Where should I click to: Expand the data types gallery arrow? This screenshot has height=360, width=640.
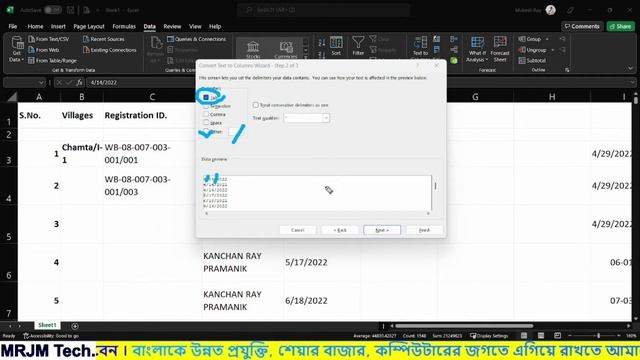pyautogui.click(x=306, y=57)
